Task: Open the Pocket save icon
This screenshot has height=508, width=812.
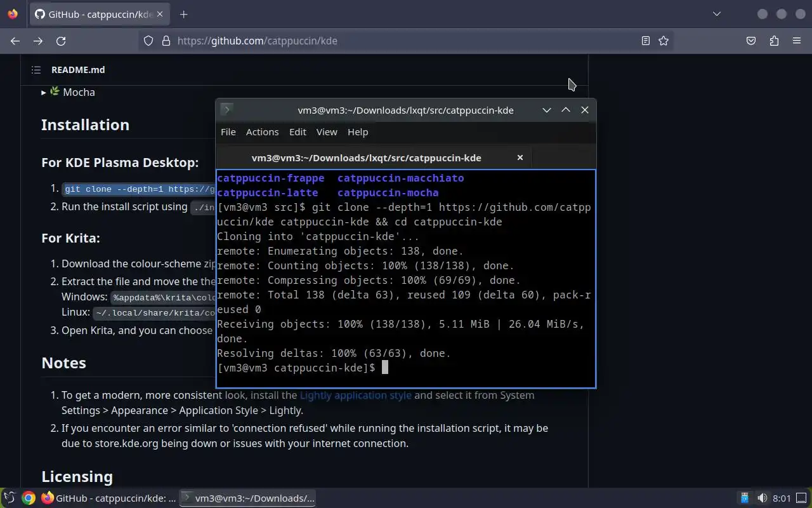Action: 751,41
